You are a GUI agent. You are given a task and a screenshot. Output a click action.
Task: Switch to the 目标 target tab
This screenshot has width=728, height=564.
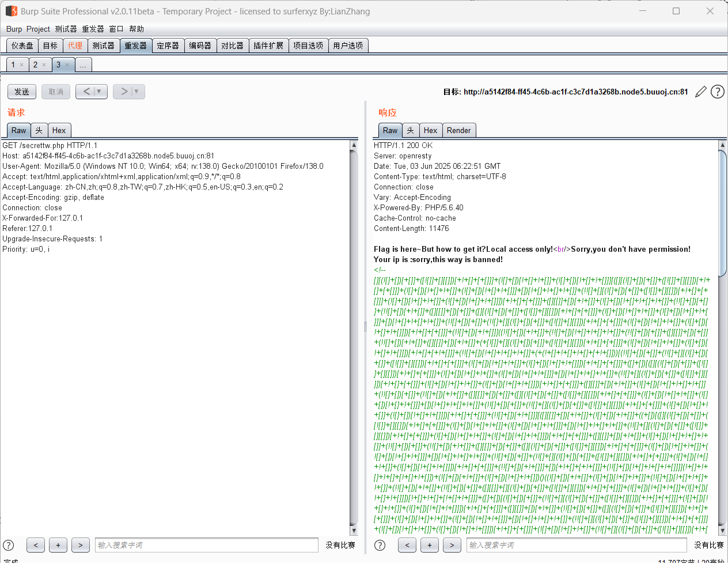pos(51,46)
